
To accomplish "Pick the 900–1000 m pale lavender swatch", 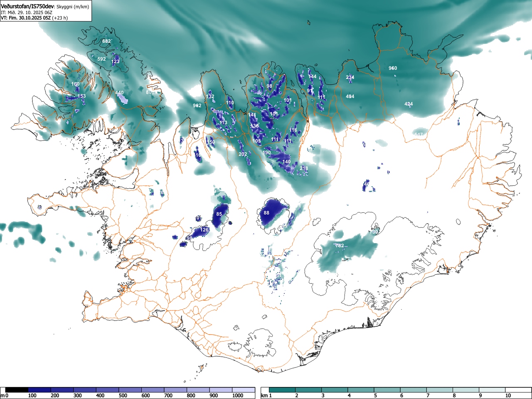I will click(221, 390).
